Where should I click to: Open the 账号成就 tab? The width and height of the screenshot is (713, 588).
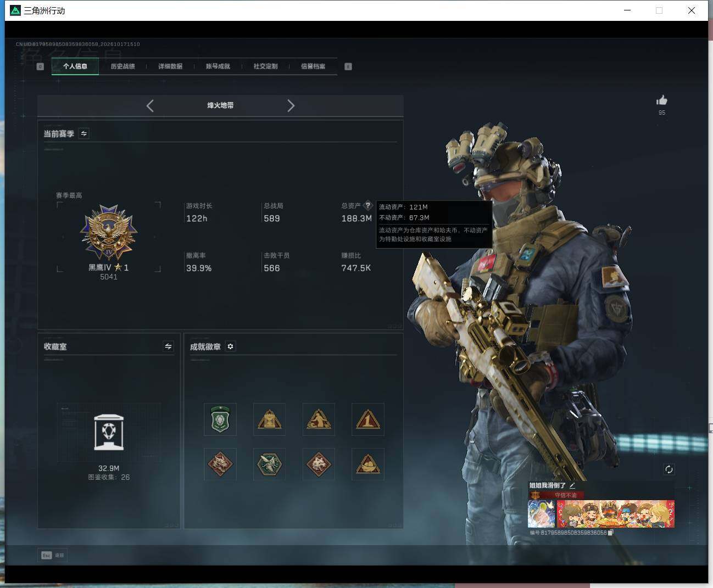pyautogui.click(x=218, y=66)
